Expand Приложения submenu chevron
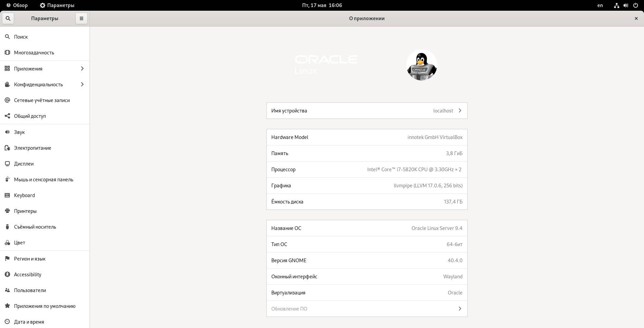644x328 pixels. [82, 68]
